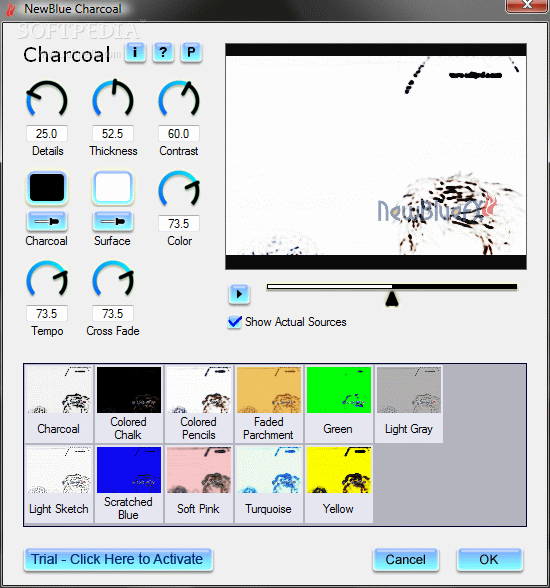550x588 pixels.
Task: Click the info 'i' button
Action: [135, 52]
